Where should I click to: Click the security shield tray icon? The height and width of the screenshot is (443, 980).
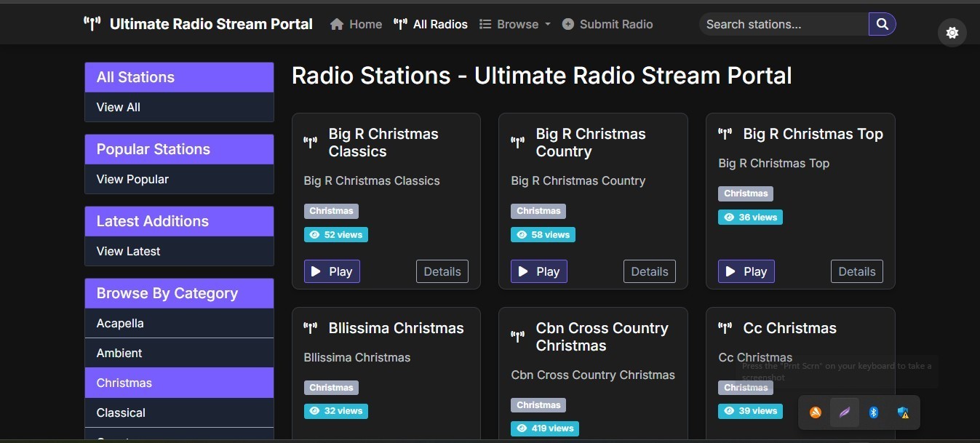(903, 412)
